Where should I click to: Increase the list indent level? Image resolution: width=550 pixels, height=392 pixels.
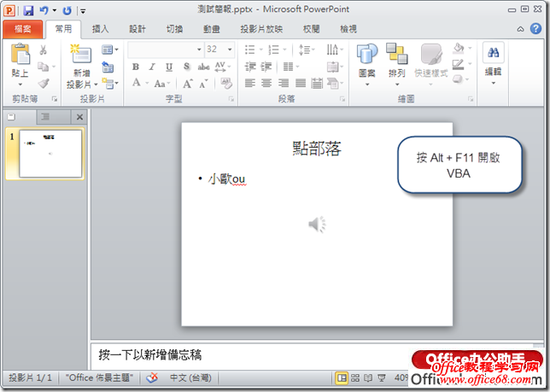(266, 67)
